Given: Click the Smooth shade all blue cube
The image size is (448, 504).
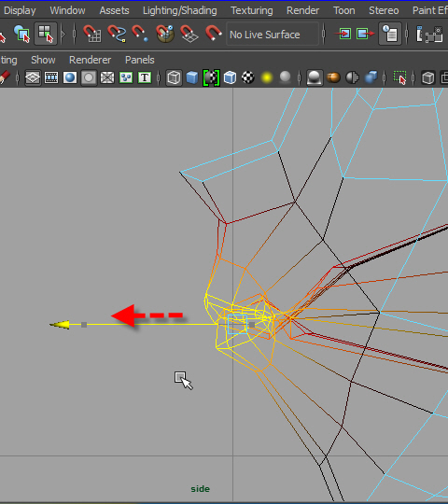Looking at the screenshot, I should pyautogui.click(x=192, y=77).
